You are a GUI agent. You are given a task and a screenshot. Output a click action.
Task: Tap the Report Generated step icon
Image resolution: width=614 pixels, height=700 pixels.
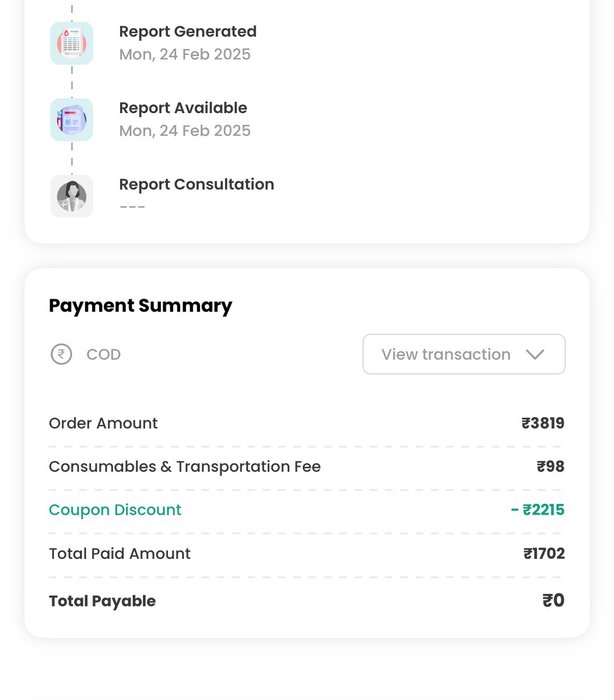(x=71, y=43)
